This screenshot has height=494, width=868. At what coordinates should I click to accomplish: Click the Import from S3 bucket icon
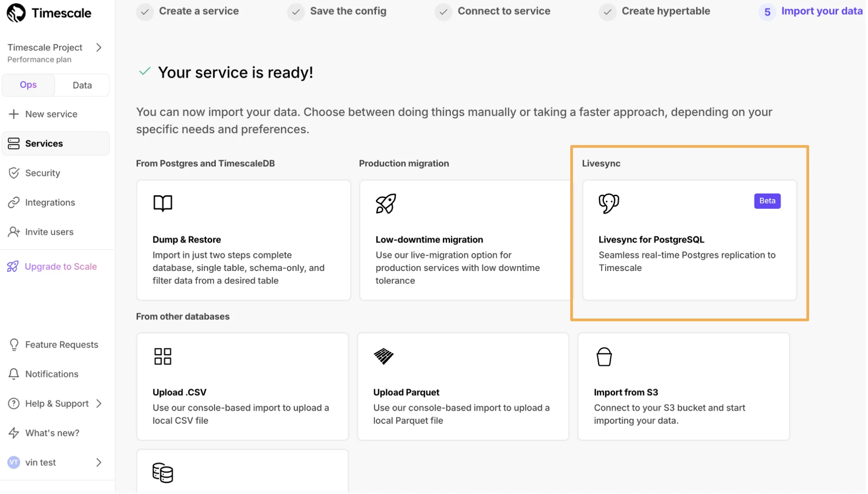[604, 357]
